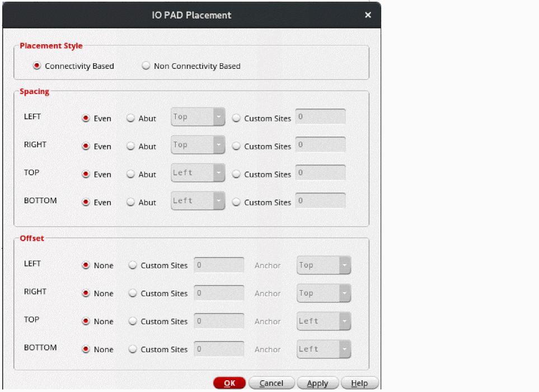Open Help for IO PAD Placement
The height and width of the screenshot is (392, 539).
click(359, 383)
